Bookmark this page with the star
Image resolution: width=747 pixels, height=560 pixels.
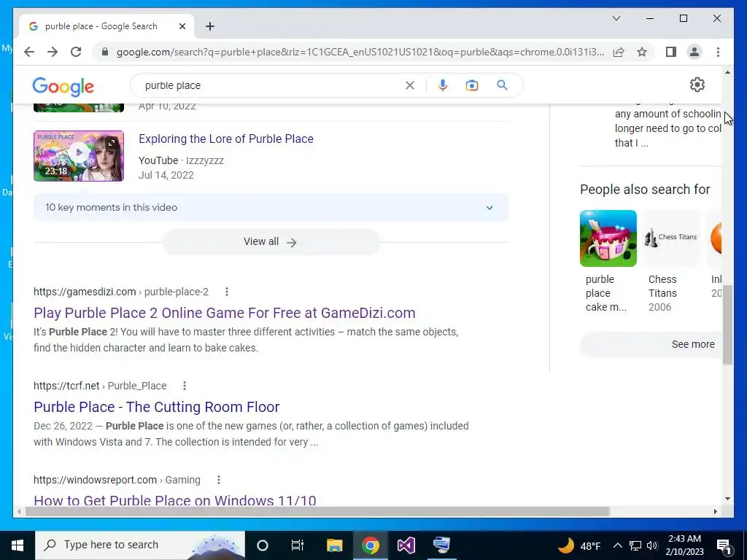coord(642,52)
